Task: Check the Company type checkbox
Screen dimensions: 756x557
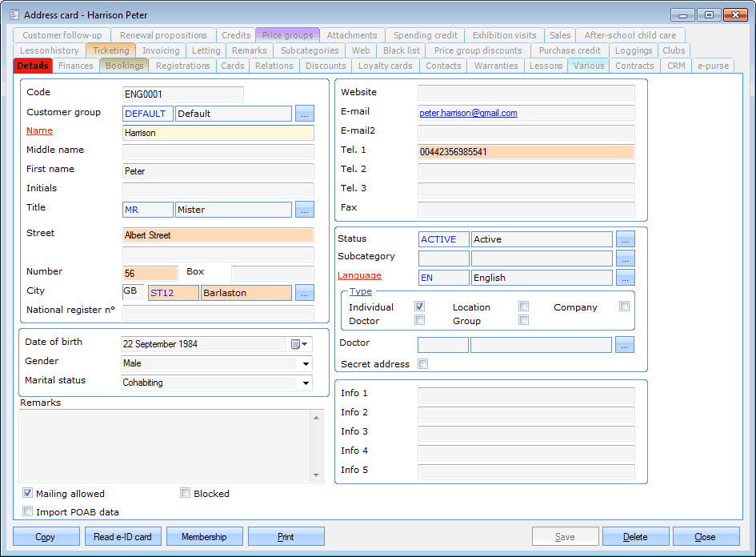Action: [624, 307]
